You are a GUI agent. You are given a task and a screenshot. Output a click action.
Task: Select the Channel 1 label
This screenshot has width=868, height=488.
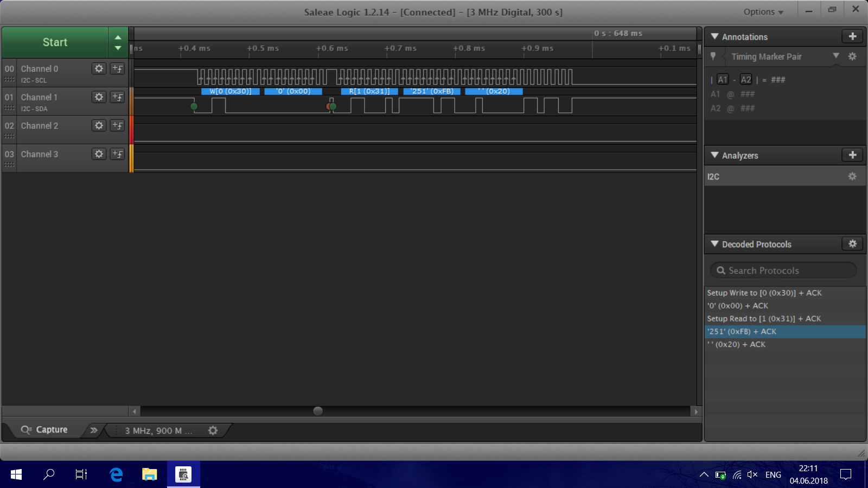(39, 97)
